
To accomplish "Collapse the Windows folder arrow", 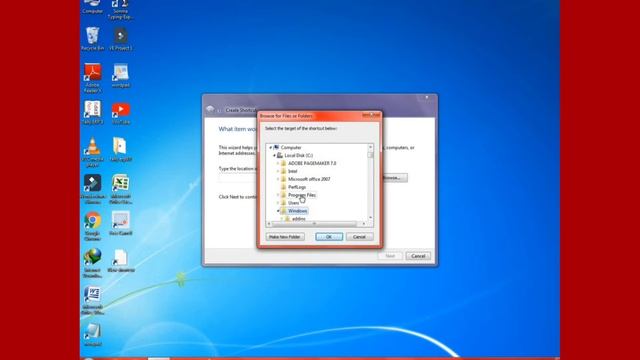I will click(x=278, y=211).
